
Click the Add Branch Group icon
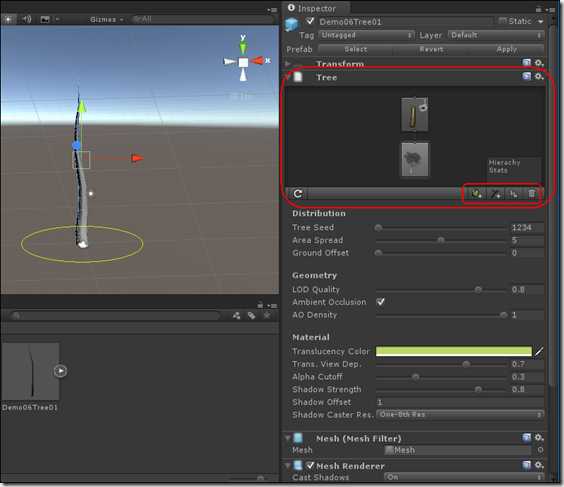tap(496, 194)
